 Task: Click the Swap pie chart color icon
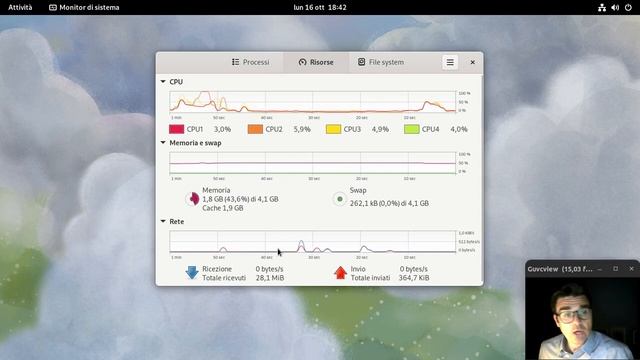(x=340, y=199)
